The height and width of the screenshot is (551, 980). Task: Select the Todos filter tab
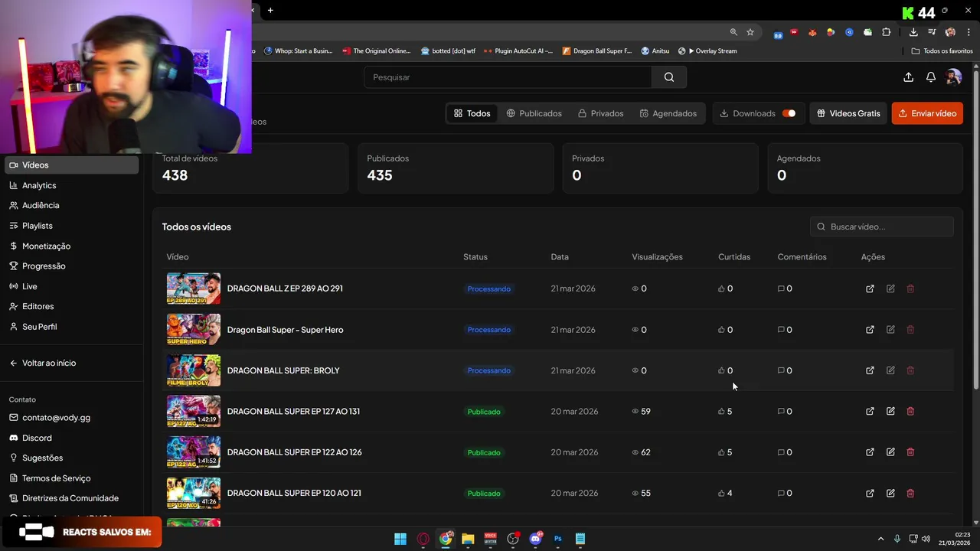(x=472, y=113)
